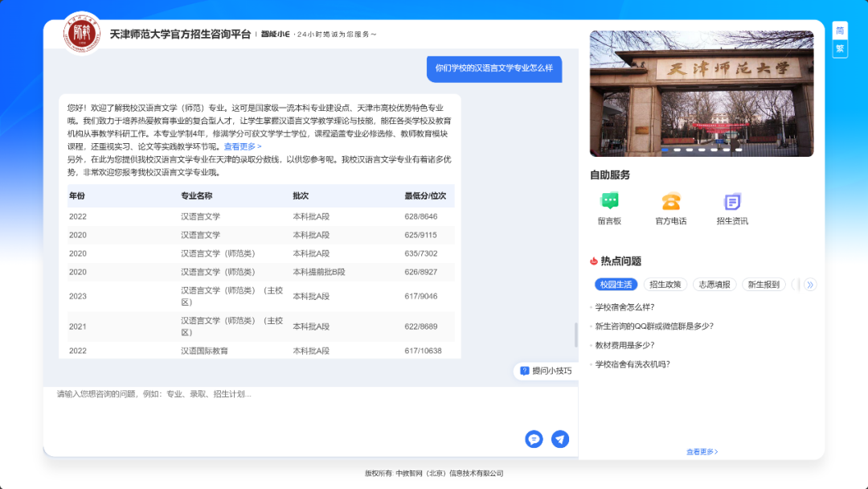Select the 志愿填报 category tab
The height and width of the screenshot is (489, 868).
(x=714, y=285)
